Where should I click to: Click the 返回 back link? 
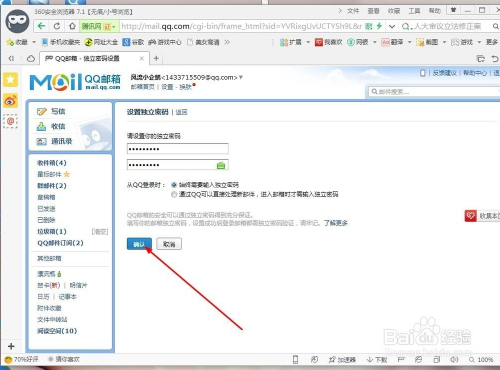tap(181, 112)
